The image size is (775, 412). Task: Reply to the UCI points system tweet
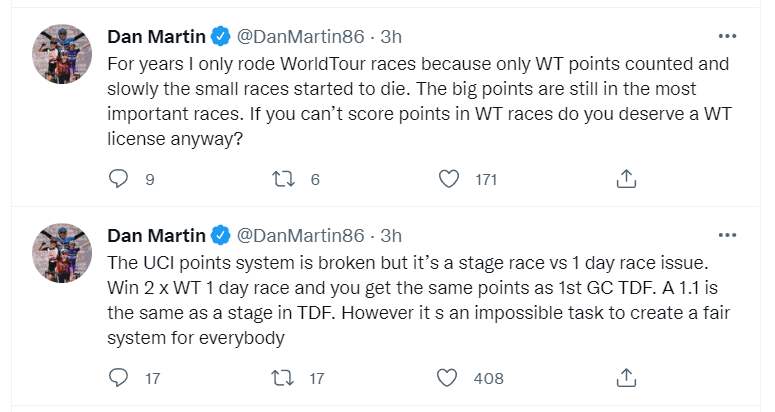click(x=119, y=378)
